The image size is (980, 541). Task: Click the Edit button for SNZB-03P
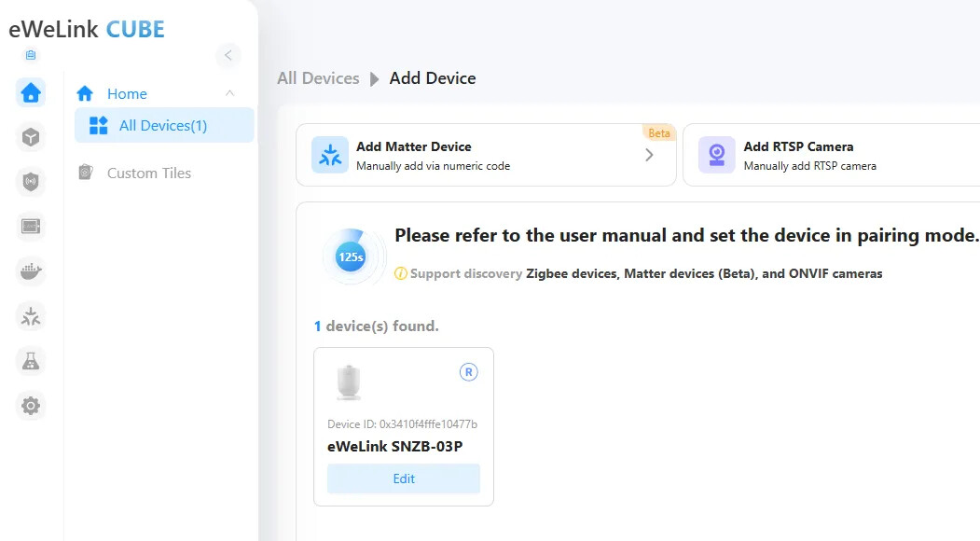tap(404, 479)
